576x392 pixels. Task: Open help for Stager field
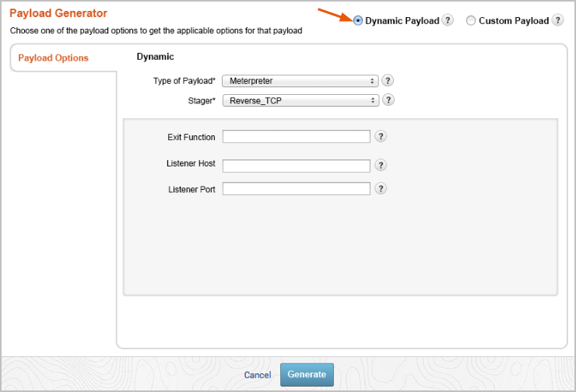click(388, 100)
